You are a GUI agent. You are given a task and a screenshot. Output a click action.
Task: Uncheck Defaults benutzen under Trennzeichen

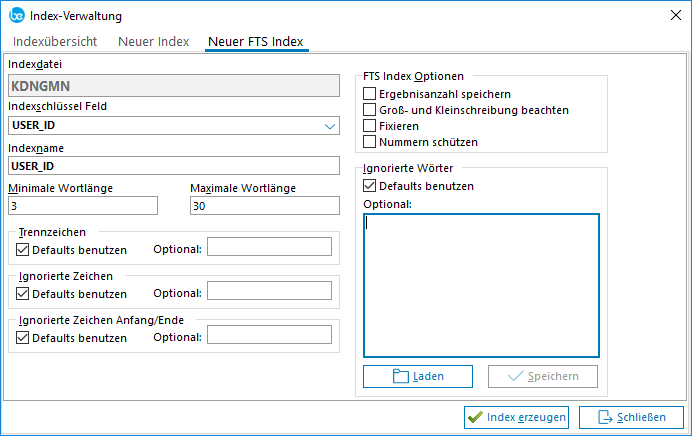pyautogui.click(x=23, y=248)
